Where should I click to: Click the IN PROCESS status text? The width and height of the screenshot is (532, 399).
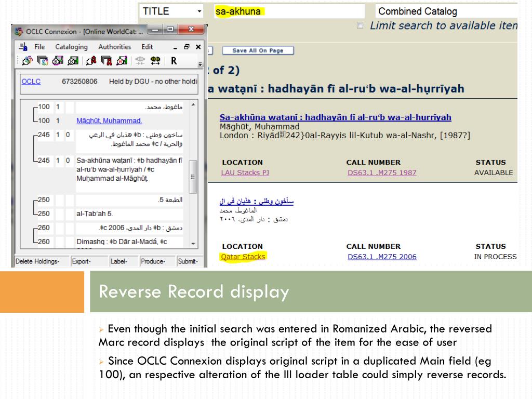tap(495, 257)
